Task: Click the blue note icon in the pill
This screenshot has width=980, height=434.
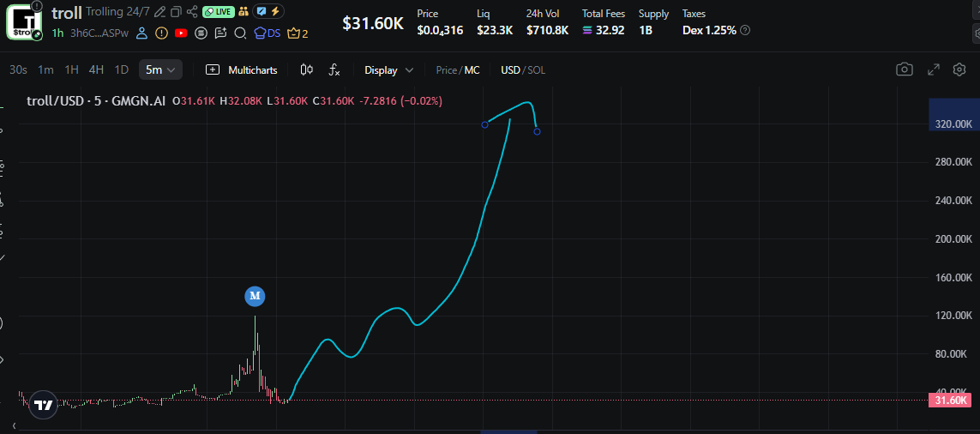Action: (x=262, y=12)
